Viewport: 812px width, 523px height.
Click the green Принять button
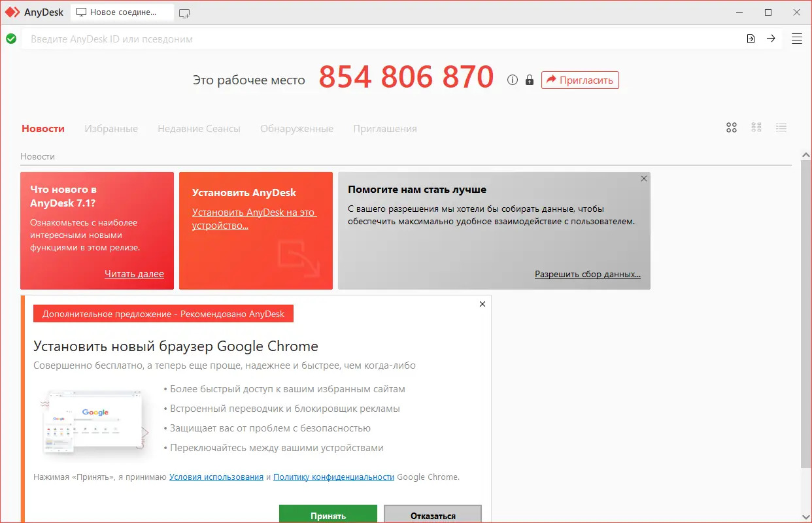[x=328, y=514]
